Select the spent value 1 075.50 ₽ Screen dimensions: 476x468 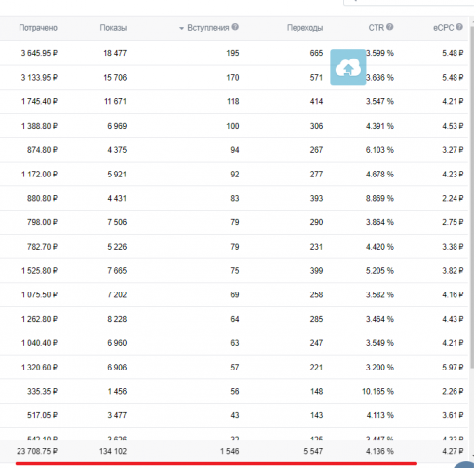(x=39, y=295)
